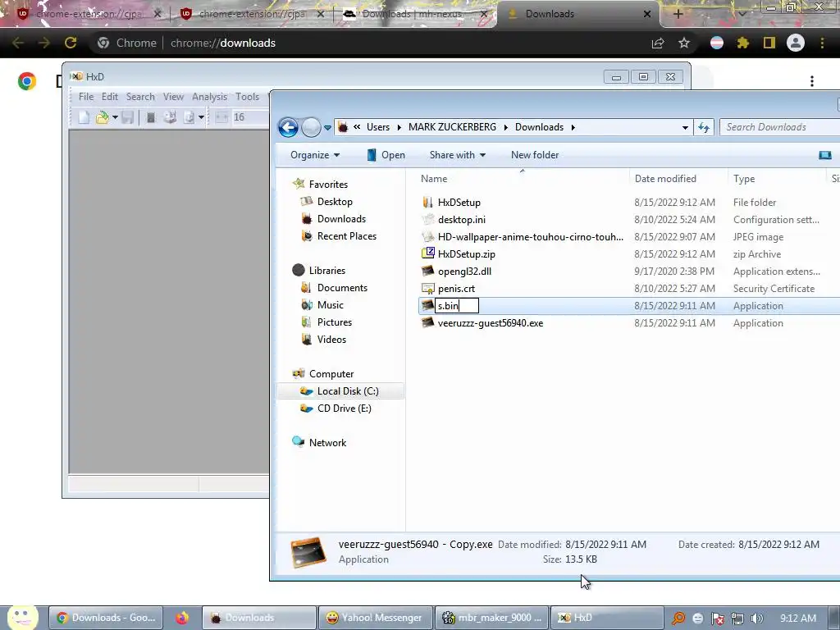Click the bytes per row field showing 16

click(250, 117)
